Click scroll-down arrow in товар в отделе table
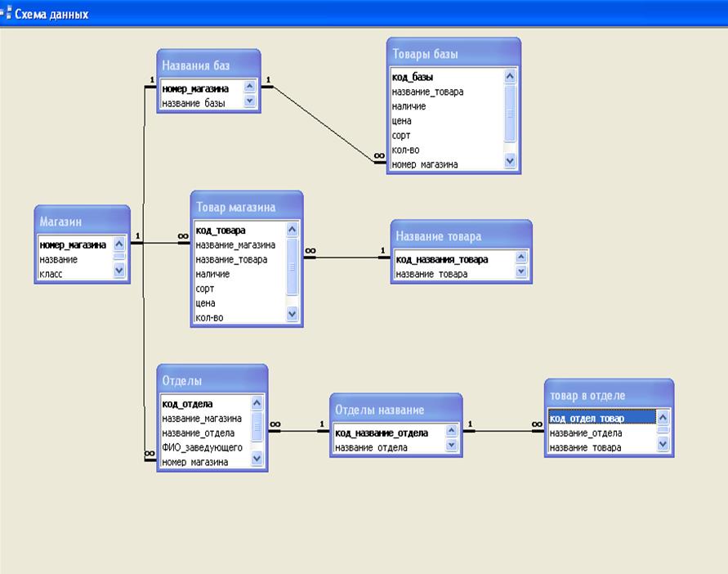This screenshot has width=728, height=574. (x=663, y=444)
